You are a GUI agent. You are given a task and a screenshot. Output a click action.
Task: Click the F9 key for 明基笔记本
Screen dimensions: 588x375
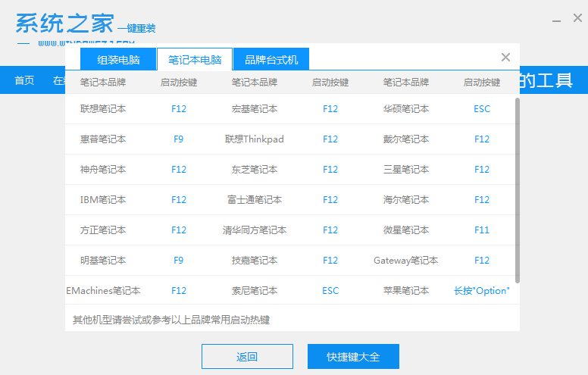(x=179, y=261)
